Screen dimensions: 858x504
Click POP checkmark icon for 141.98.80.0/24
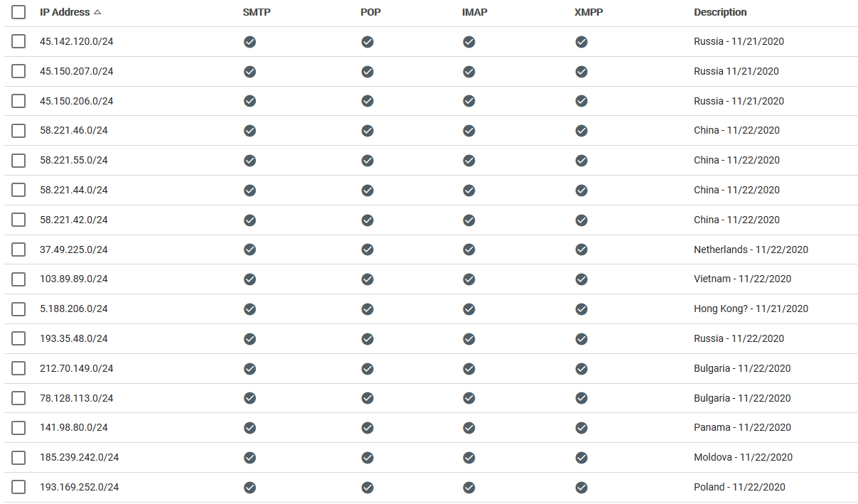367,428
